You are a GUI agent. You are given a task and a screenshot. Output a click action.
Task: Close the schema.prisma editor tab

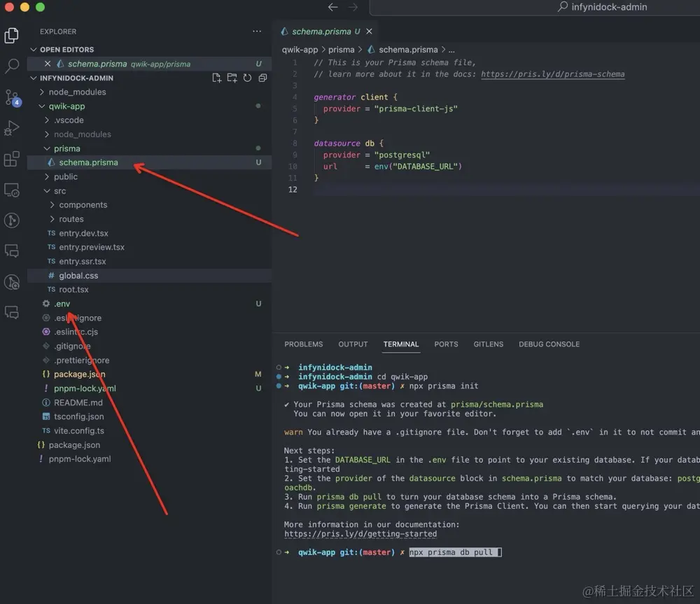369,31
